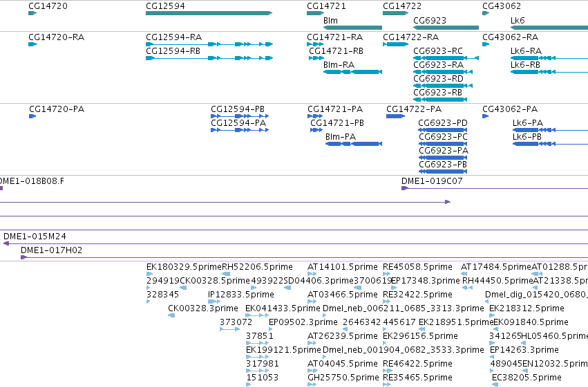Select transcript CG6923-RA
This screenshot has width=588, height=388.
[x=443, y=72]
